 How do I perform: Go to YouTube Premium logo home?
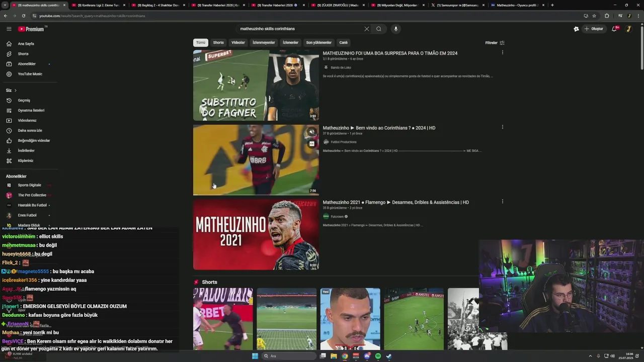31,29
